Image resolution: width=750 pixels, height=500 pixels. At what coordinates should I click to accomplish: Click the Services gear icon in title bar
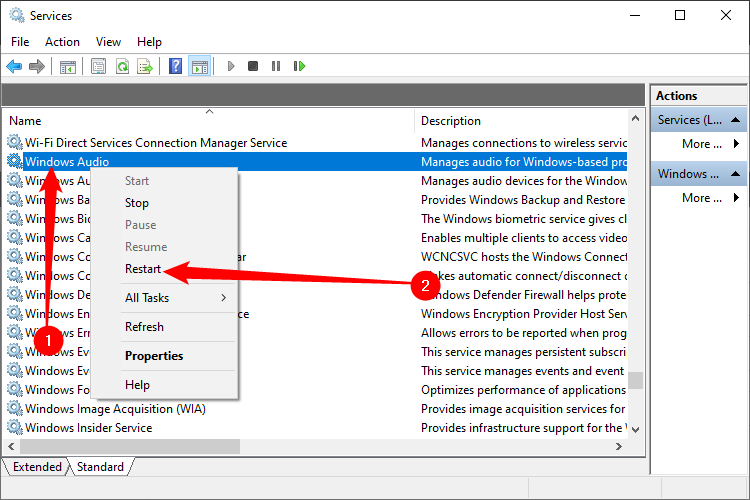17,15
